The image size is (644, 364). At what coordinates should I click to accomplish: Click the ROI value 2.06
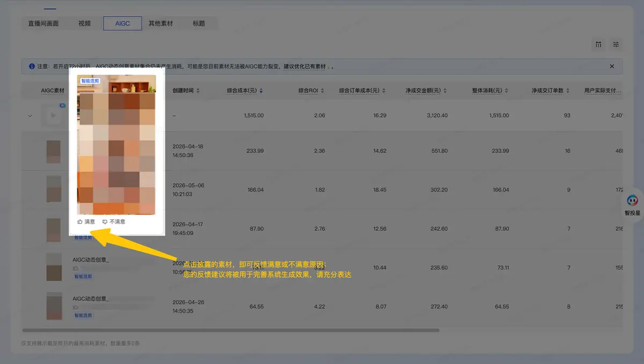[319, 115]
